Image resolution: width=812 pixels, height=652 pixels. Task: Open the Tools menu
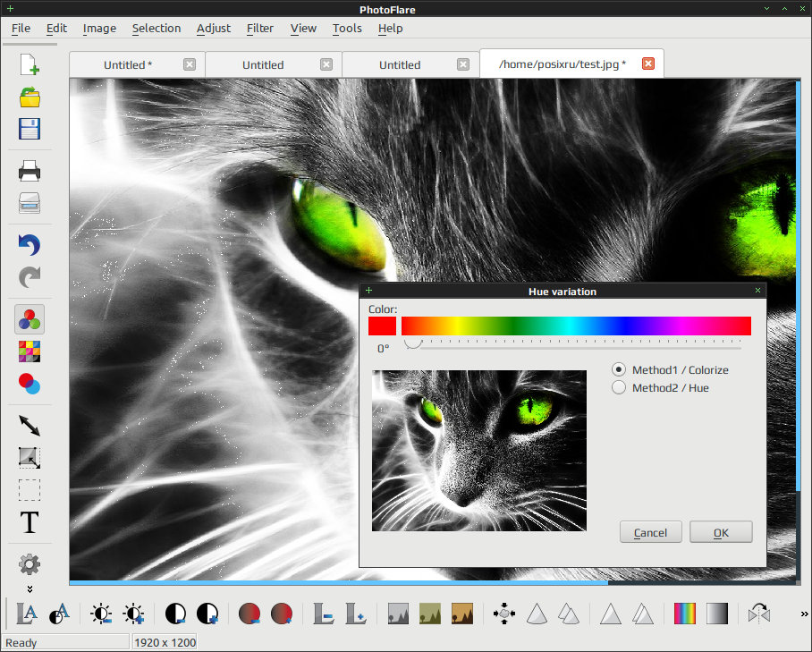[x=347, y=28]
